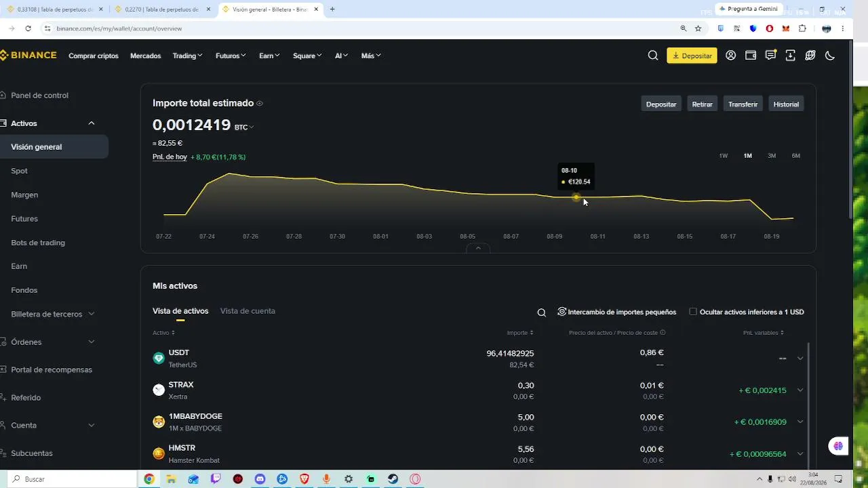
Task: Sort assets by the Importe column
Action: tap(520, 333)
